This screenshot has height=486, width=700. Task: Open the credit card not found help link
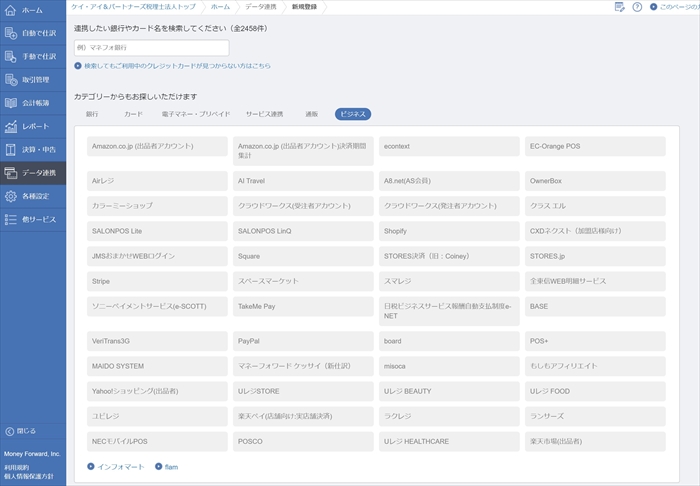177,66
